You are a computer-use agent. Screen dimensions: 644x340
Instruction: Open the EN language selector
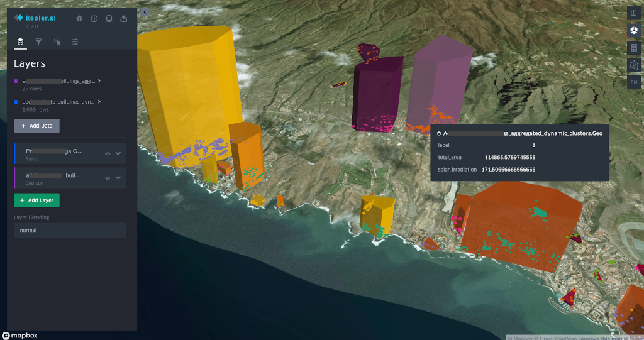click(634, 82)
